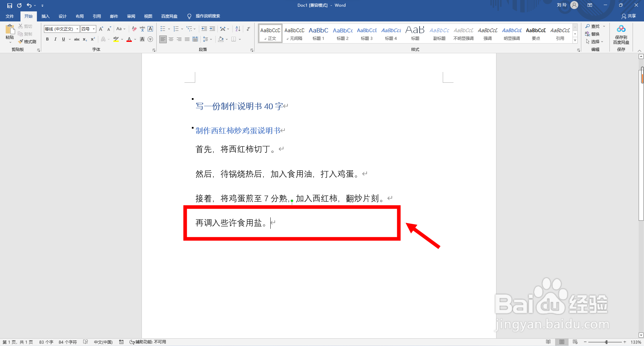Viewport: 644px width, 346px height.
Task: Click Save to Baidu Netdisk icon
Action: [621, 35]
